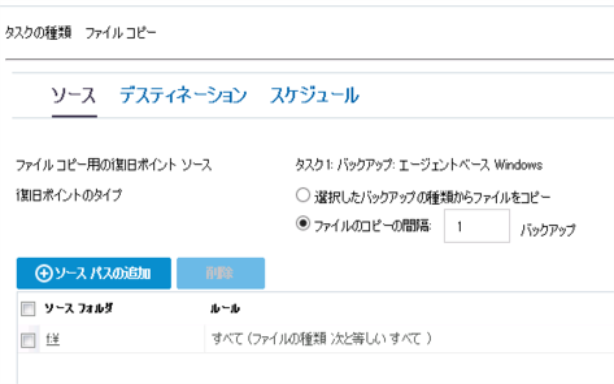Image resolution: width=614 pixels, height=384 pixels.
Task: Click the ファイル コピー用の復旧ポイント ソース label
Action: tap(114, 165)
